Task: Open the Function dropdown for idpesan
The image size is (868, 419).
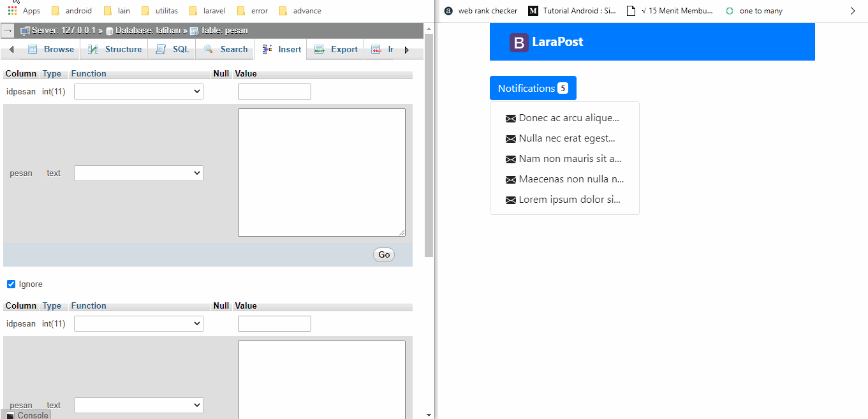Action: coord(138,91)
